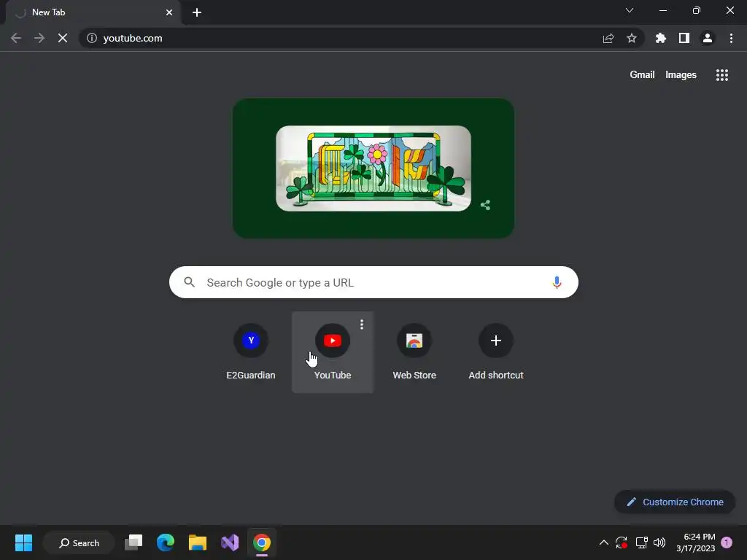Open sync status tray icon

(x=622, y=542)
